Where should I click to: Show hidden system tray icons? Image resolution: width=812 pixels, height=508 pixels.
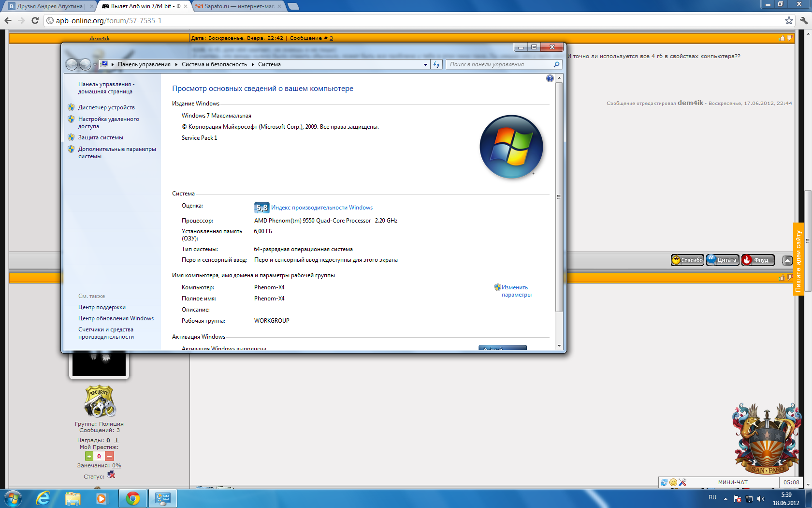(725, 498)
